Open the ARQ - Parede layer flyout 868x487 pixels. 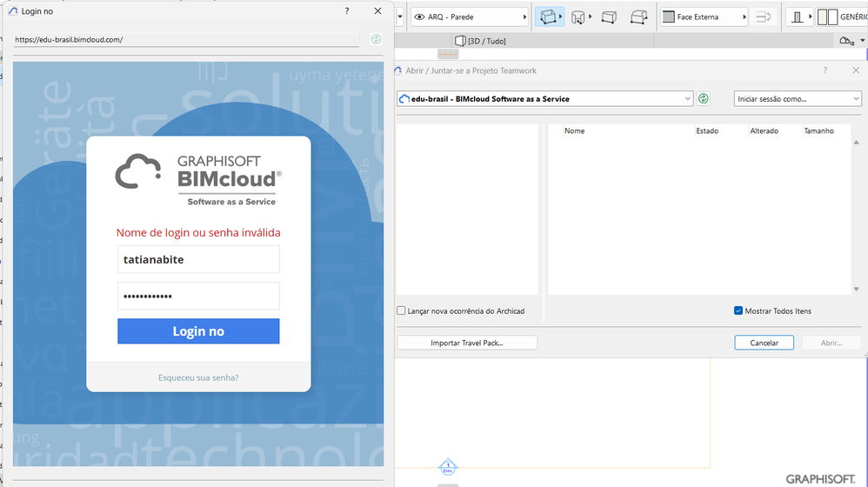click(524, 17)
